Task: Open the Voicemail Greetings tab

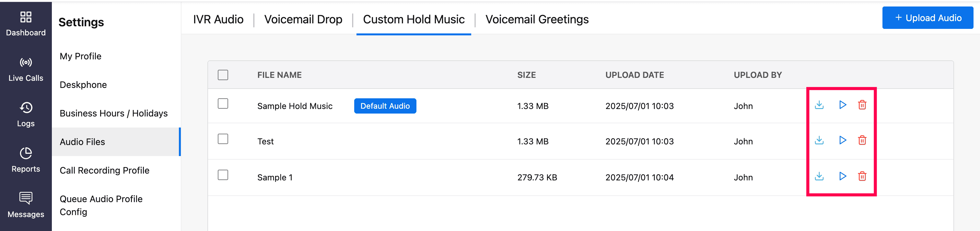Action: pyautogui.click(x=537, y=19)
